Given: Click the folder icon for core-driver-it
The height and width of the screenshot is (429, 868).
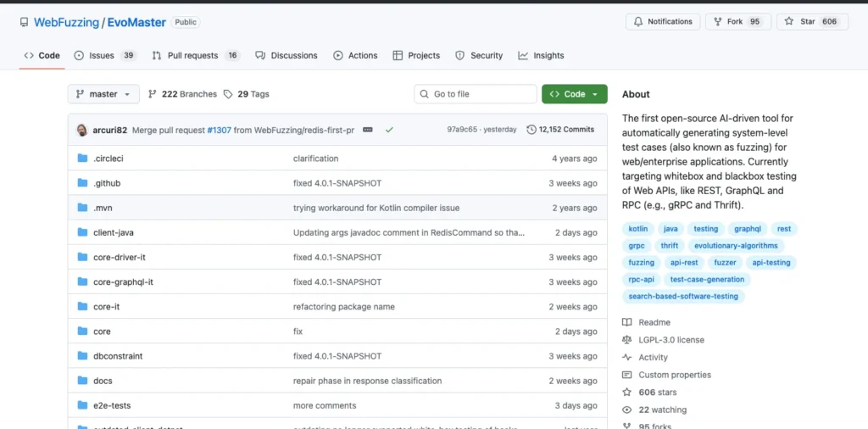Looking at the screenshot, I should point(83,257).
